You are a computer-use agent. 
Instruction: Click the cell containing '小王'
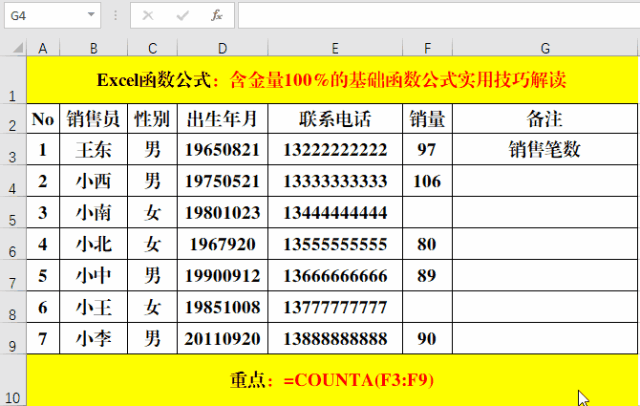click(x=93, y=307)
